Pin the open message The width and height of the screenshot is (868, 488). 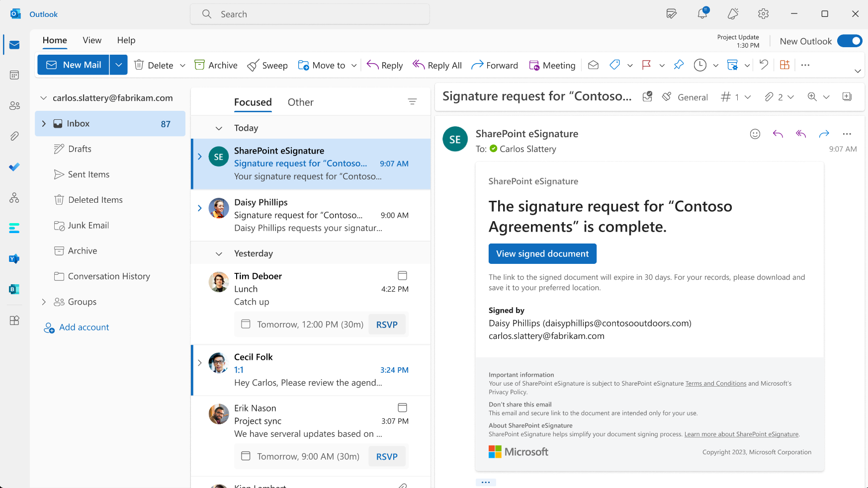[679, 65]
